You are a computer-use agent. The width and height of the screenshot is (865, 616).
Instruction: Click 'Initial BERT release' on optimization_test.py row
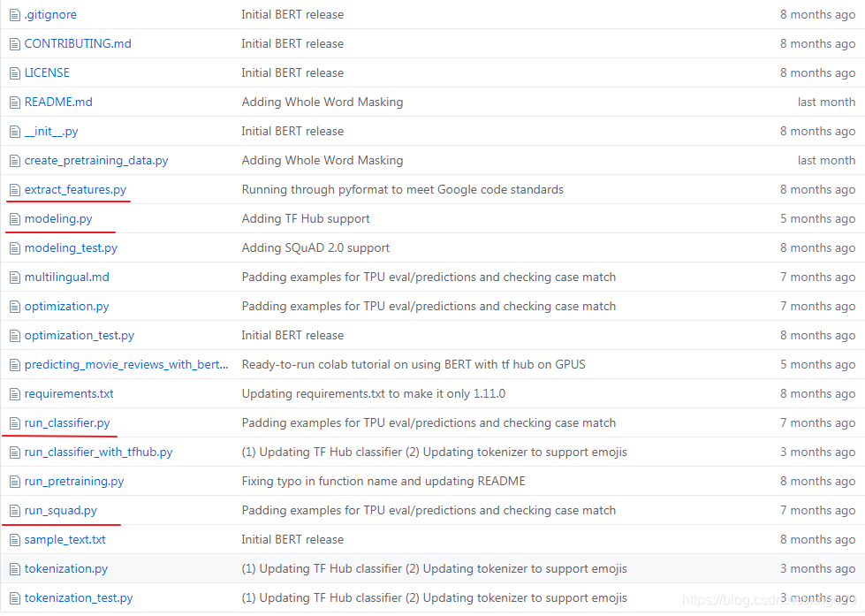(292, 336)
